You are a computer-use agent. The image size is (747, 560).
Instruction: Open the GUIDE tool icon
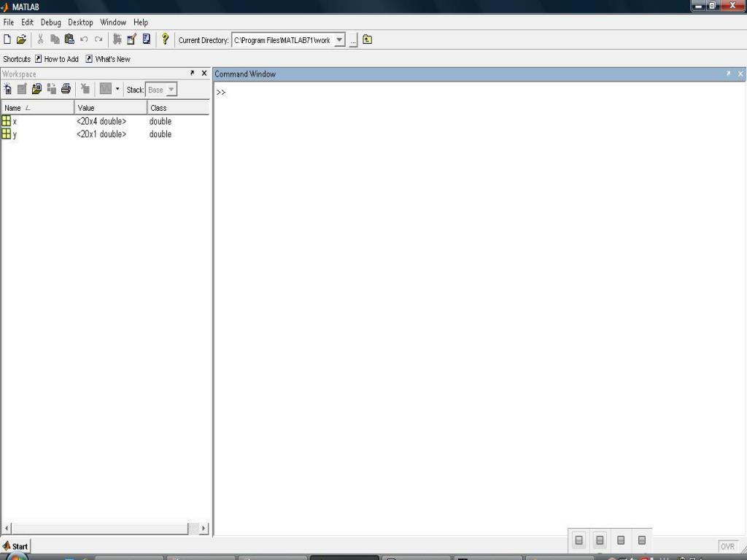point(131,39)
